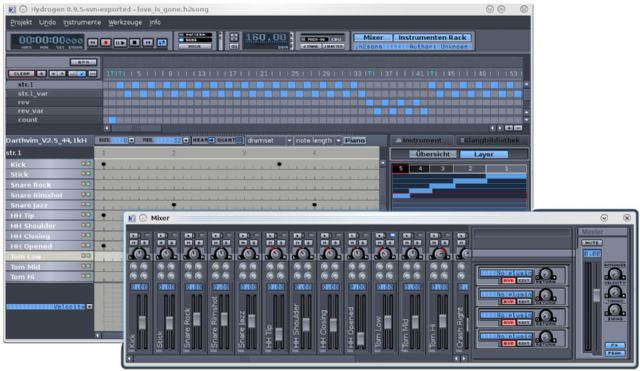
Task: Toggle the loop song button
Action: 162,42
